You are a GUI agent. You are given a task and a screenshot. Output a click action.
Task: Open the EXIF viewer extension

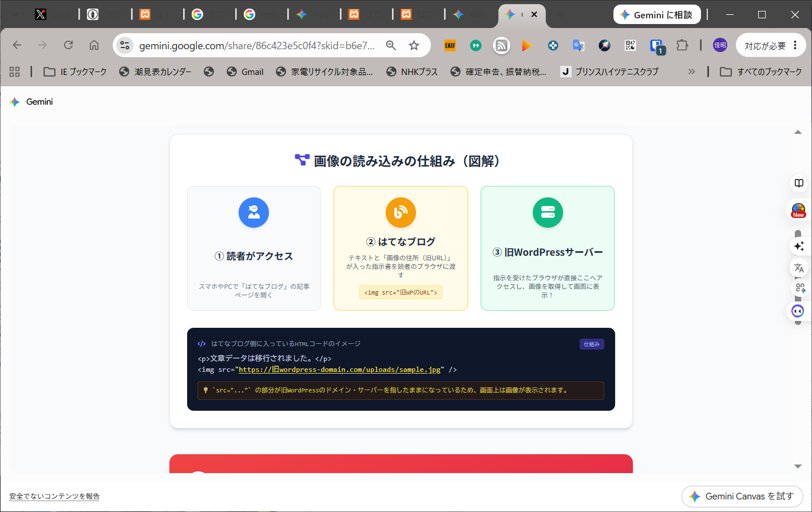(x=450, y=45)
